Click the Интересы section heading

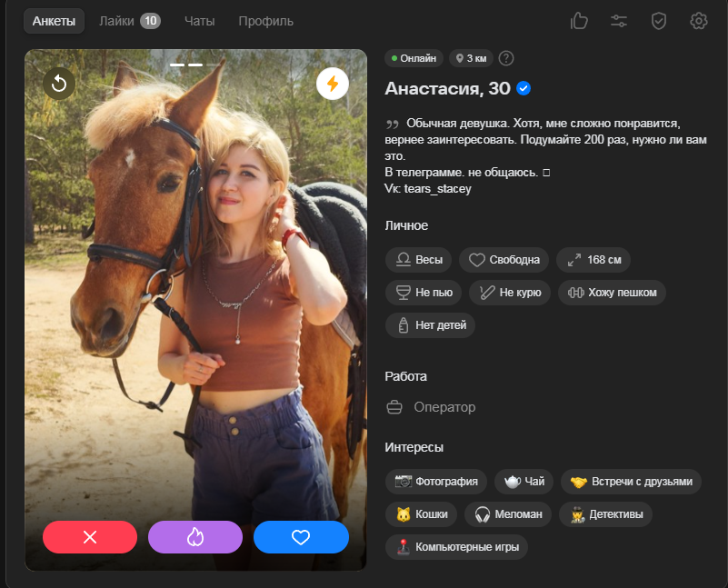[x=414, y=447]
